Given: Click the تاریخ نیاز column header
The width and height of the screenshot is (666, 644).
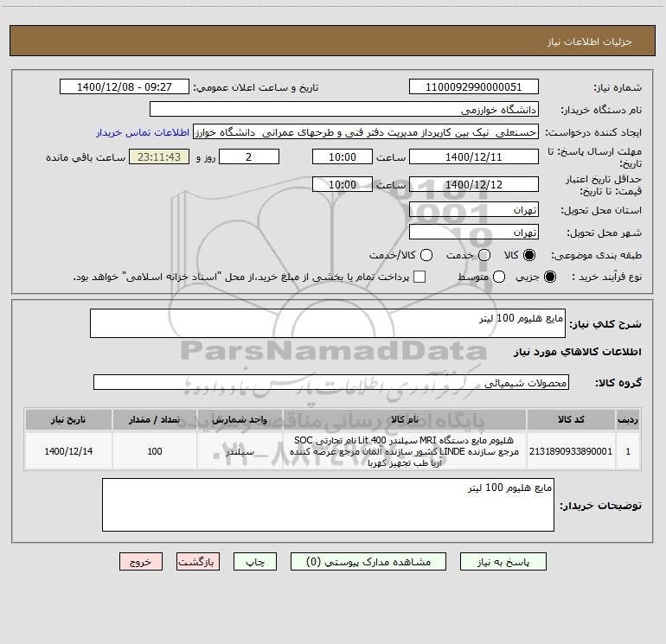Looking at the screenshot, I should tap(68, 420).
